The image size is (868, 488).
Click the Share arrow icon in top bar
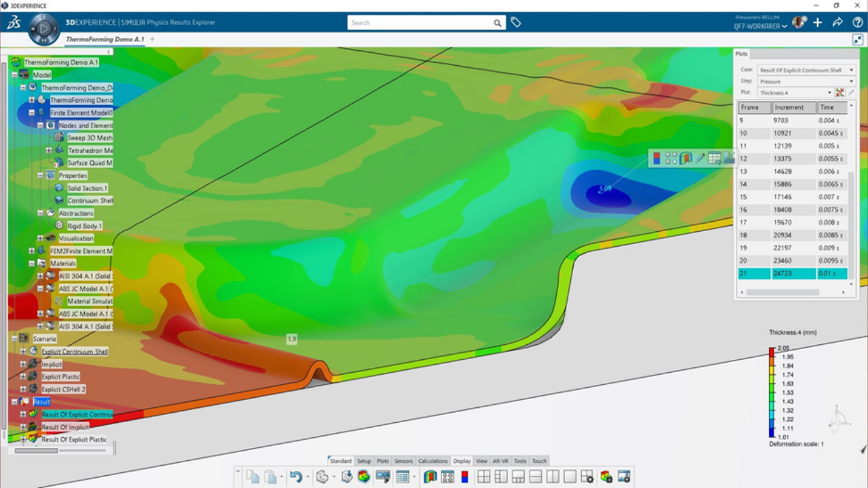[837, 22]
